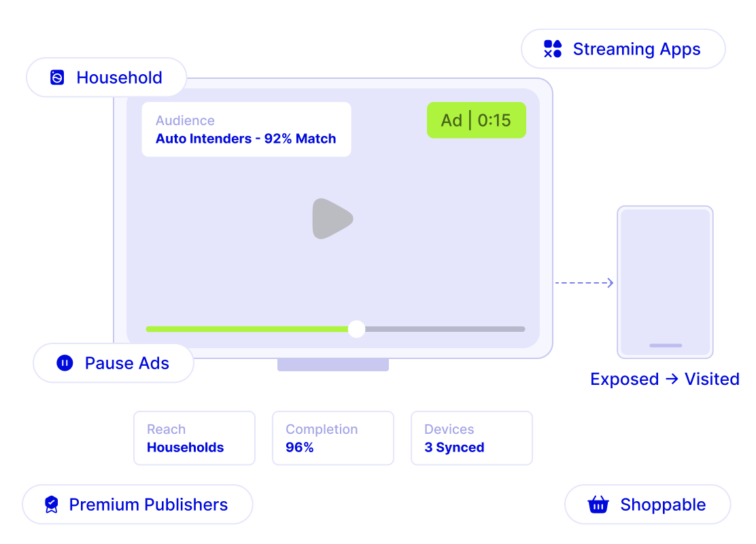This screenshot has width=756, height=544.
Task: Click the Streaming Apps shapes icon
Action: (553, 49)
